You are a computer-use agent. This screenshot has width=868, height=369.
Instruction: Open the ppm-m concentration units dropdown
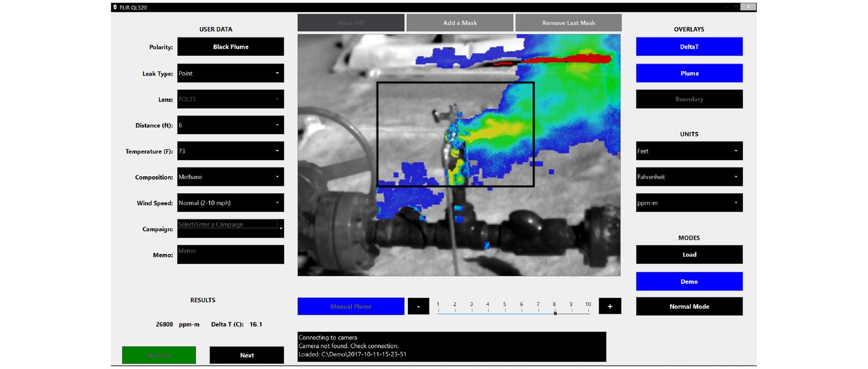[x=690, y=203]
